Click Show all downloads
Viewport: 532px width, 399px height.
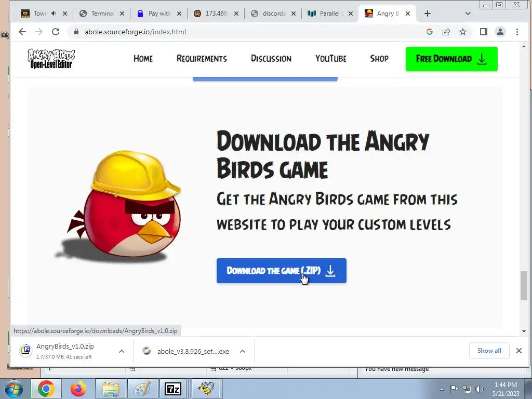click(x=489, y=351)
